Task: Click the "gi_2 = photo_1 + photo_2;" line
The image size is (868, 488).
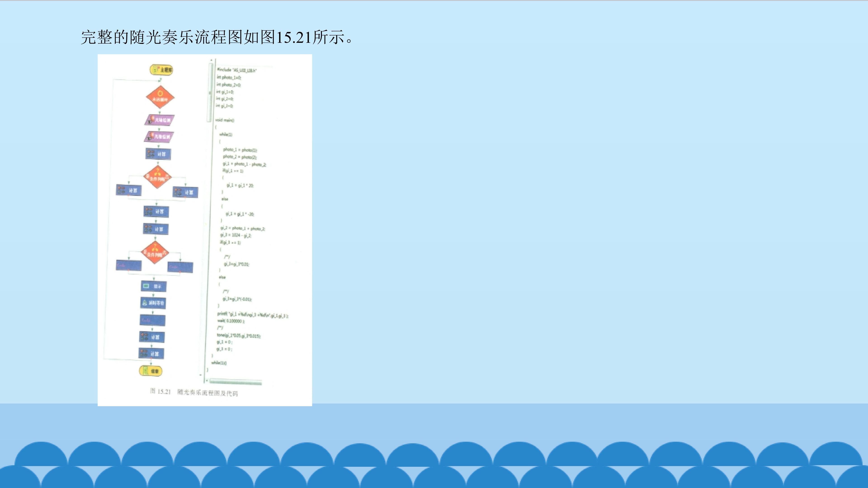Action: pos(243,229)
